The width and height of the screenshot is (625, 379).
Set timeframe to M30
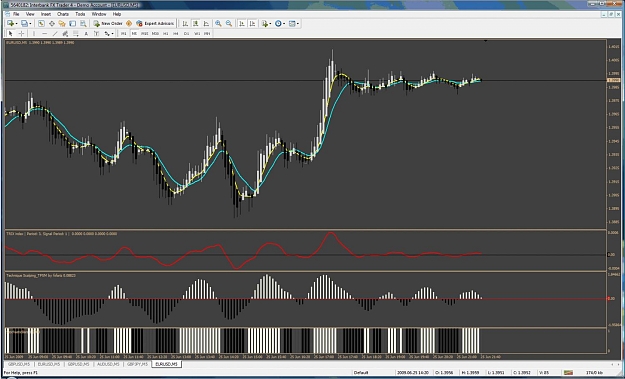(155, 33)
